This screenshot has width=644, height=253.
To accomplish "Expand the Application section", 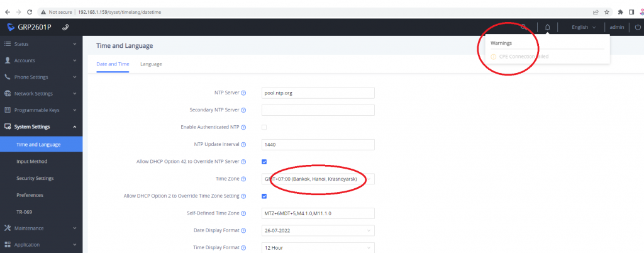I will [75, 244].
